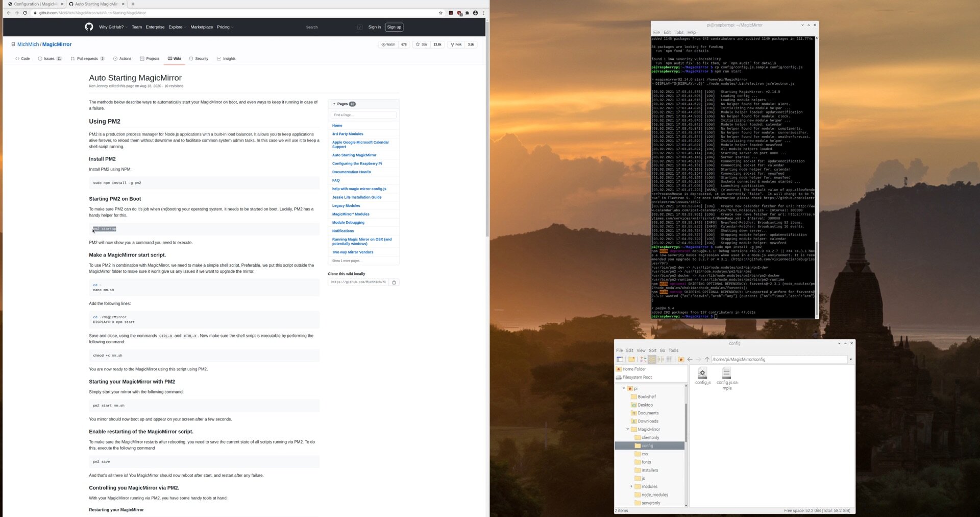Create a new folder in file manager
This screenshot has height=517, width=980.
[631, 360]
